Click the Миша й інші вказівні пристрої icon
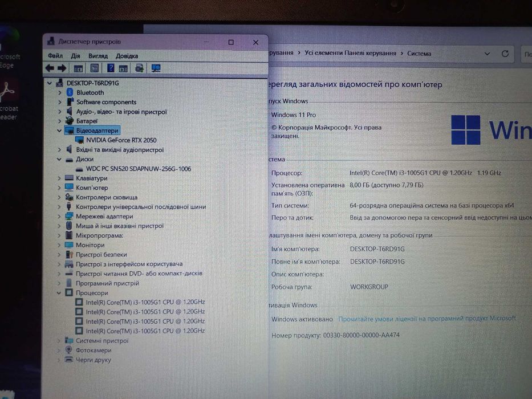 pyautogui.click(x=69, y=226)
